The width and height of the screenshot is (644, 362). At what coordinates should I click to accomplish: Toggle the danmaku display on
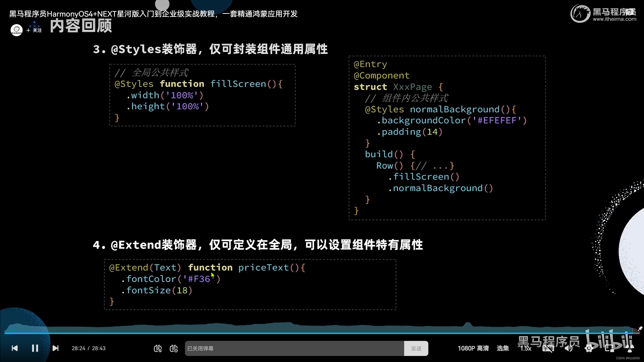[158, 348]
